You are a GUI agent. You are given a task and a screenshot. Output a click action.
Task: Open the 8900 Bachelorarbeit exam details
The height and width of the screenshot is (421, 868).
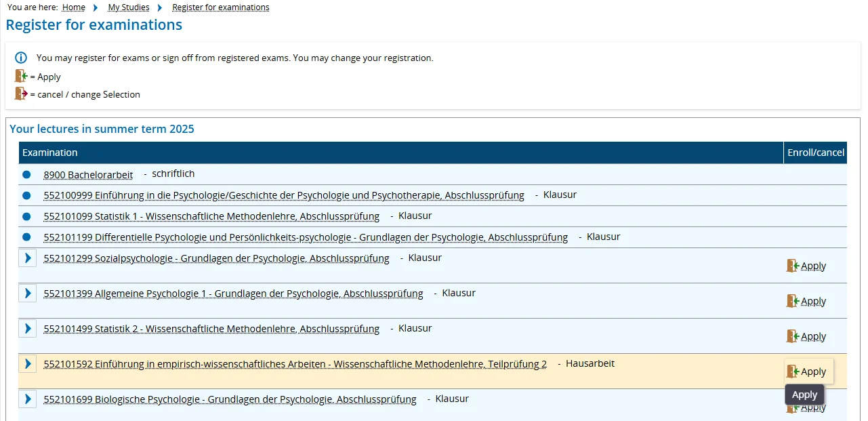(x=88, y=174)
